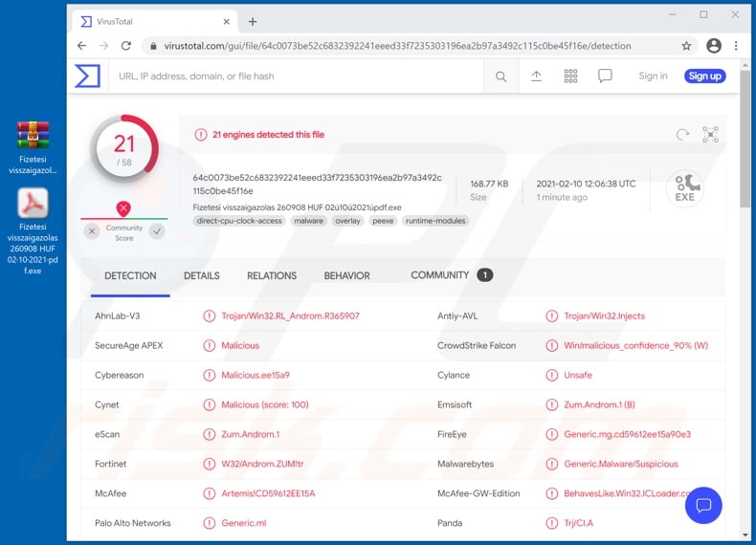756x545 pixels.
Task: Click the direct-cpu-clock-access tag
Action: click(x=239, y=221)
